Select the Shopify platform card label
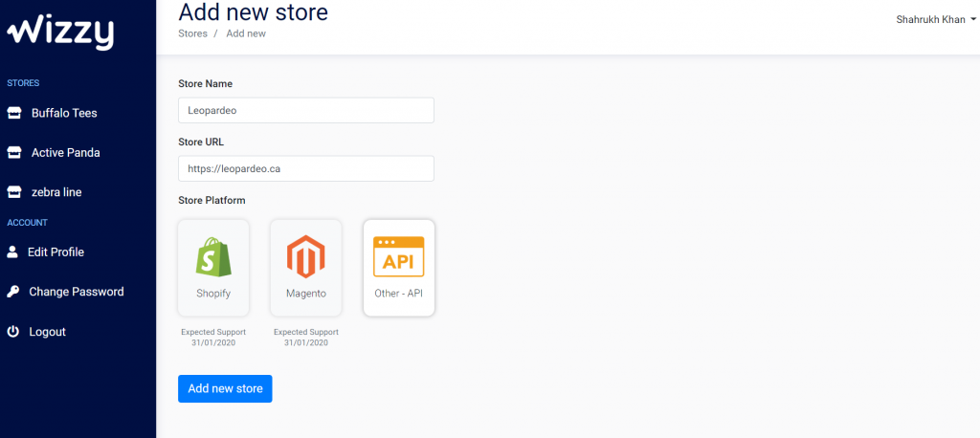Image resolution: width=980 pixels, height=438 pixels. [213, 293]
